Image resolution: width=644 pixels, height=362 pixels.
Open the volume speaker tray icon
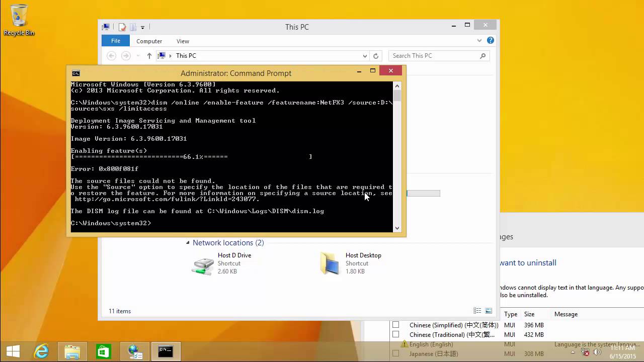(597, 352)
